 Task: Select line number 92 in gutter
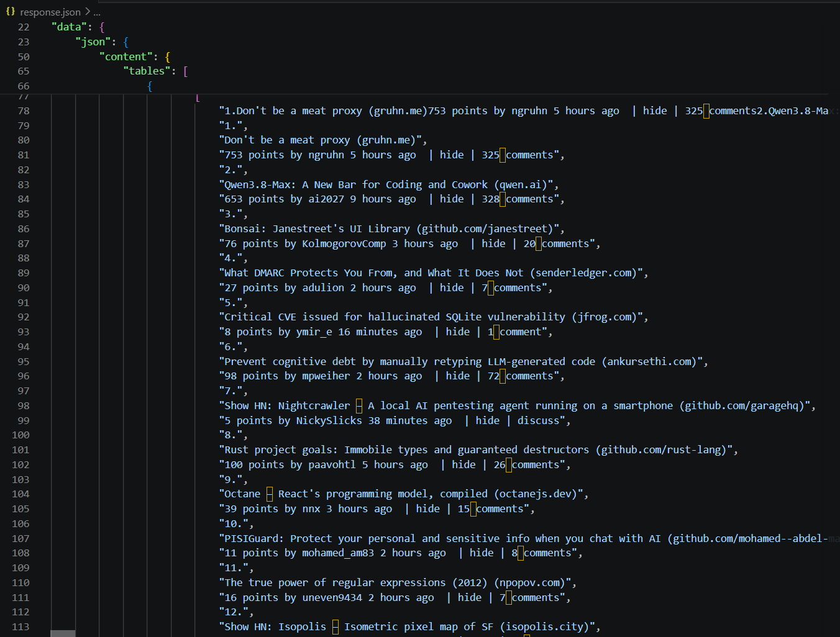[x=24, y=317]
